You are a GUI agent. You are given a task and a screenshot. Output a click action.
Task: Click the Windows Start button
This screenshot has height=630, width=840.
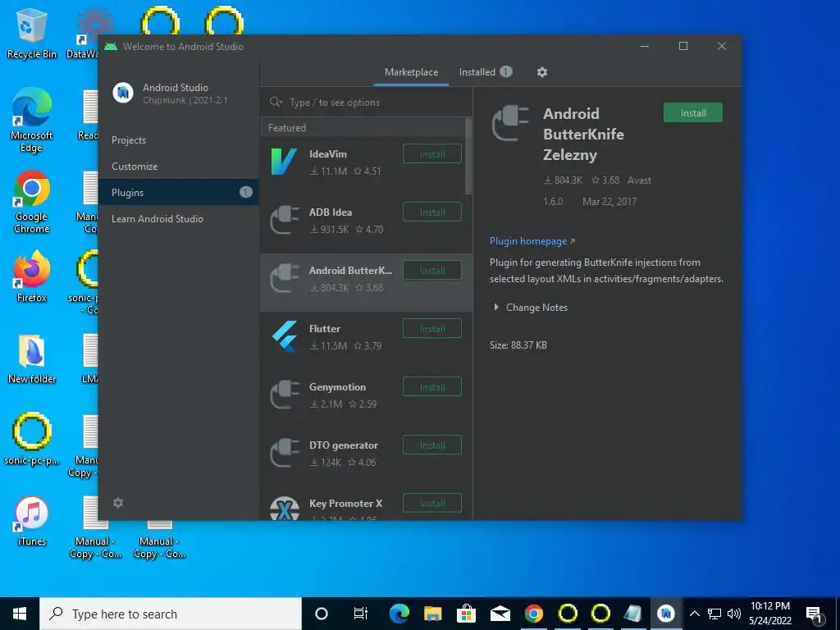point(20,614)
